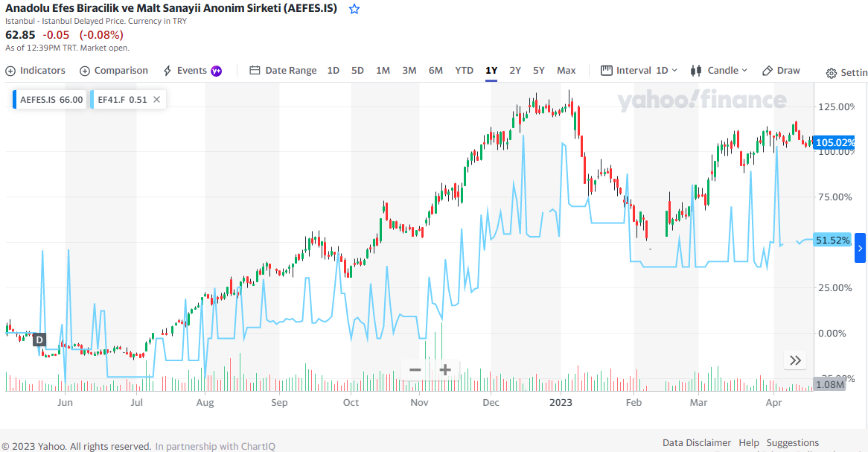Click the 2023 date axis label
868x452 pixels.
tap(561, 403)
